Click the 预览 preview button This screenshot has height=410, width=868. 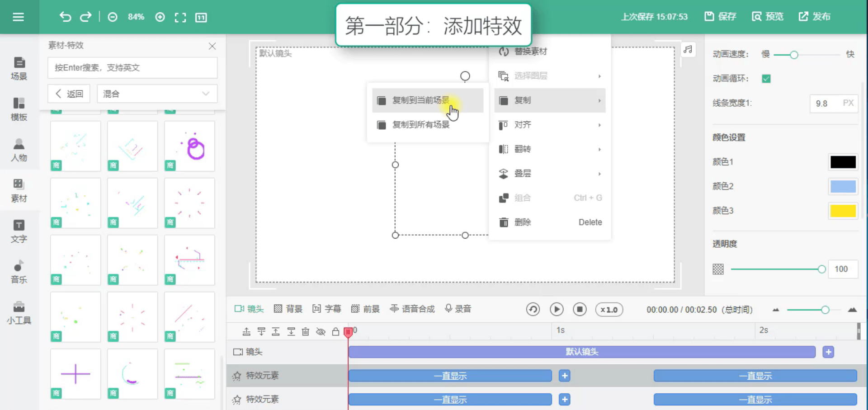[768, 17]
